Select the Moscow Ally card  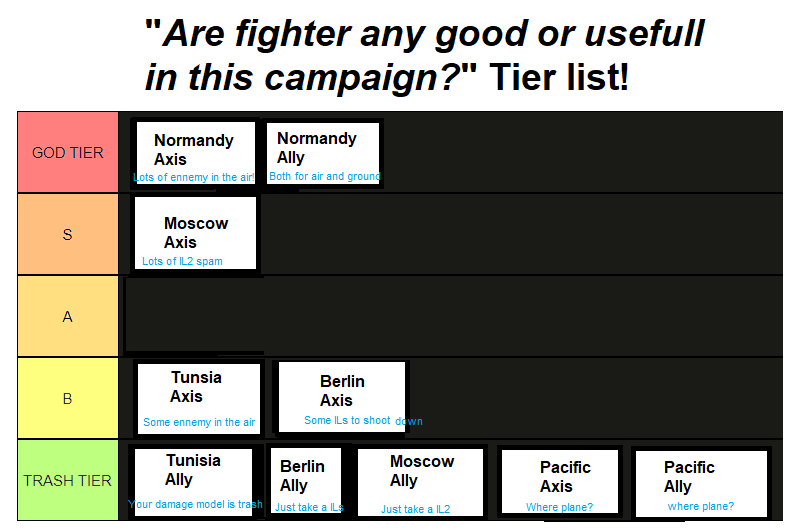click(x=420, y=483)
